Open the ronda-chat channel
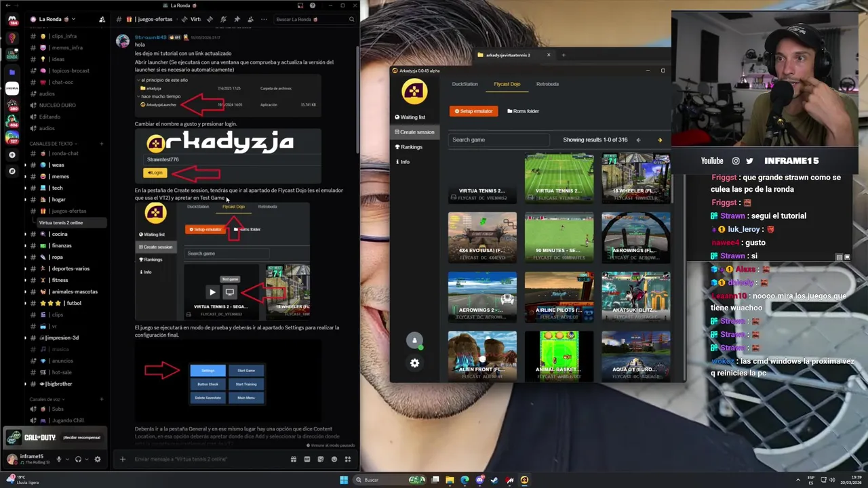Screen dimensions: 868x488 pos(64,153)
